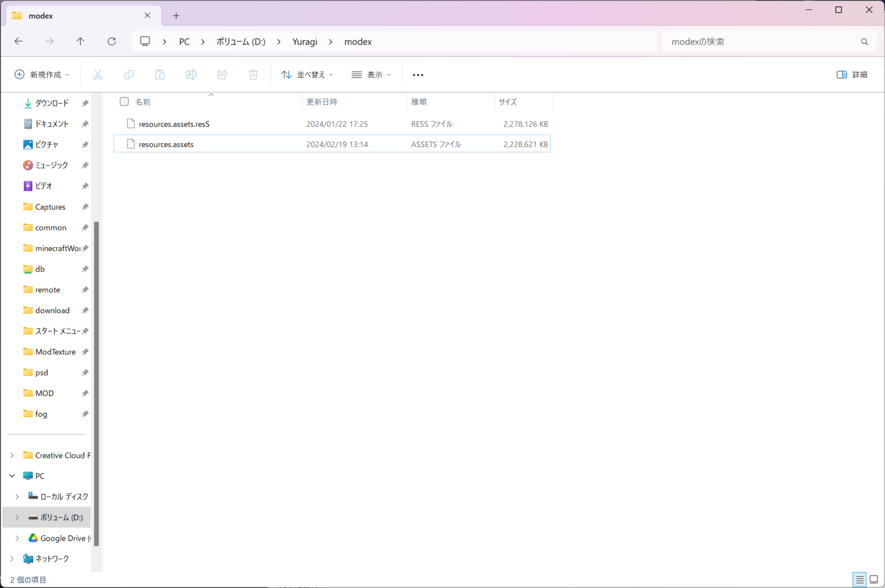
Task: Select the resources.assets.resS file
Action: point(332,124)
